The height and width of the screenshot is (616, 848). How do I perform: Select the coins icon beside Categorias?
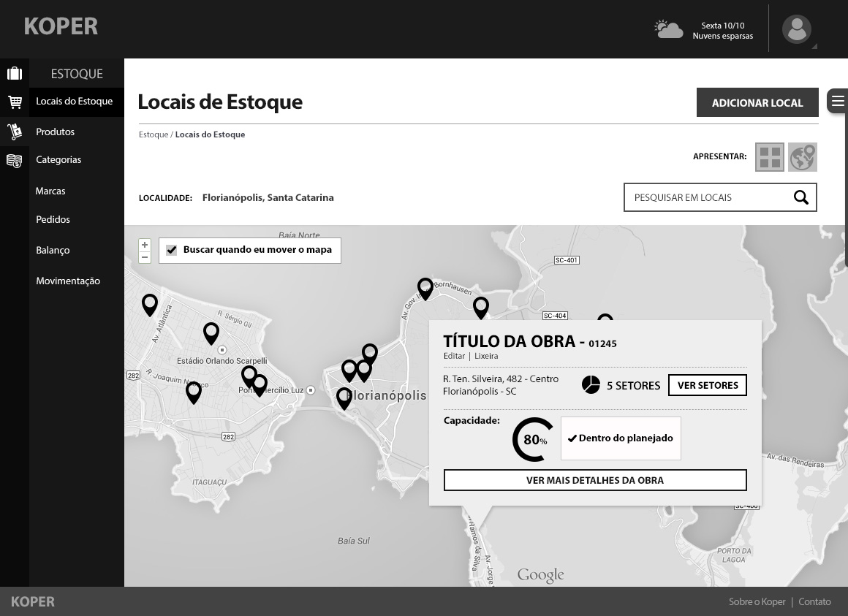click(x=15, y=160)
